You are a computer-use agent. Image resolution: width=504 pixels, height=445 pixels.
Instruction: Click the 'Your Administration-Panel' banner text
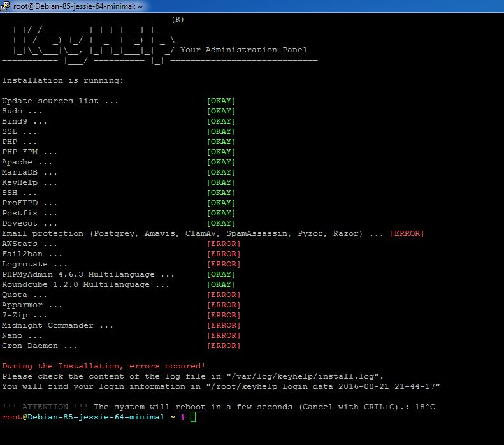pyautogui.click(x=243, y=50)
